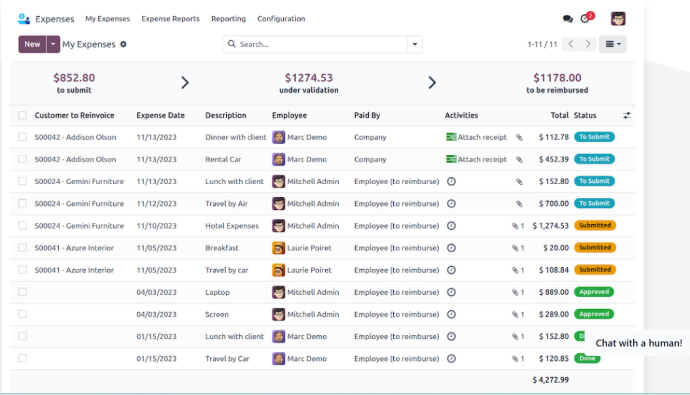This screenshot has height=395, width=690.
Task: Filter by $852.80 to submit
Action: pos(74,83)
